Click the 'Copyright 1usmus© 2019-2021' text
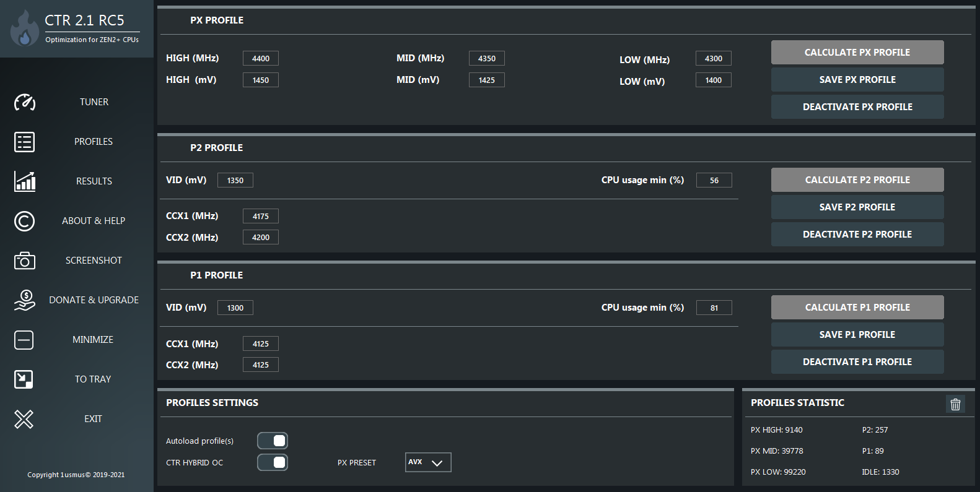Viewport: 980px width, 492px height. [x=76, y=475]
